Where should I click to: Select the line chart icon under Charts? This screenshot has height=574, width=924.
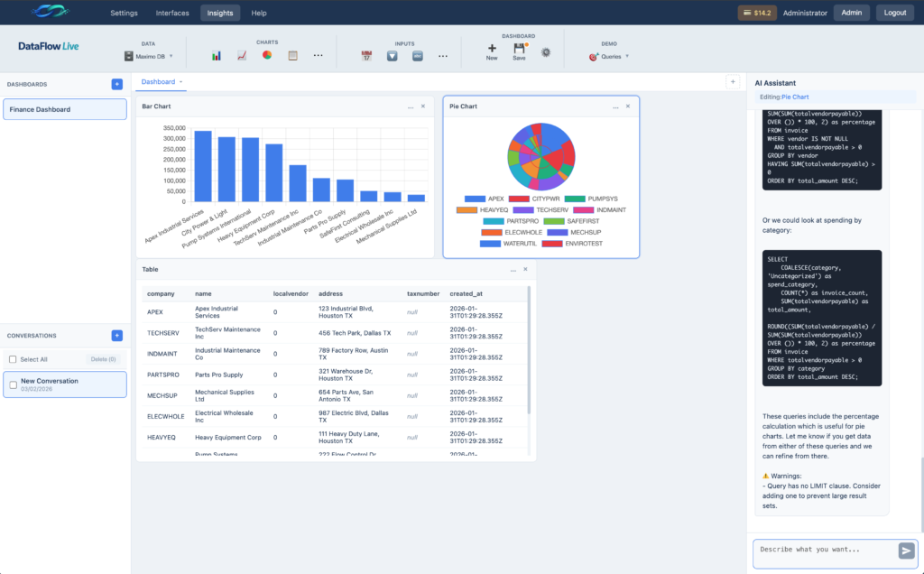[241, 55]
